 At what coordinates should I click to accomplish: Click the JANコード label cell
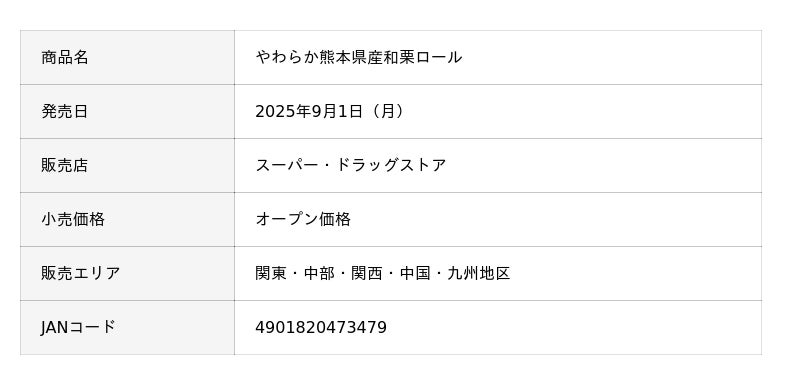tap(127, 327)
